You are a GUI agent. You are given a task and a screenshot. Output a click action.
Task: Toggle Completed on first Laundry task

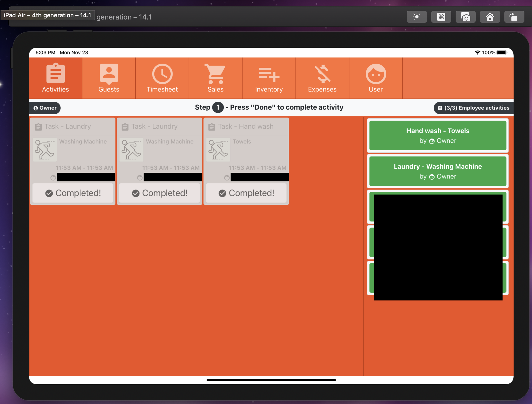coord(73,193)
